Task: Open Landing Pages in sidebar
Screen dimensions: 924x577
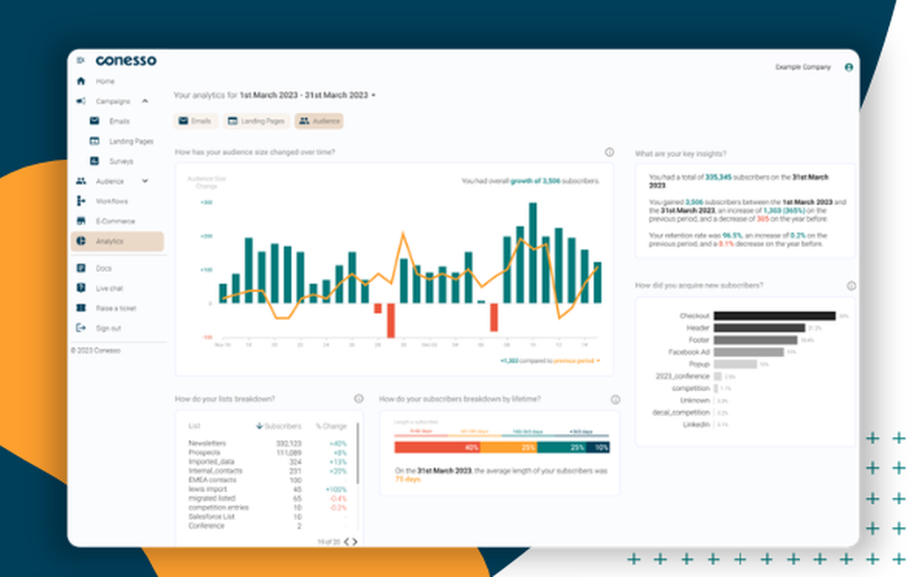Action: click(131, 141)
